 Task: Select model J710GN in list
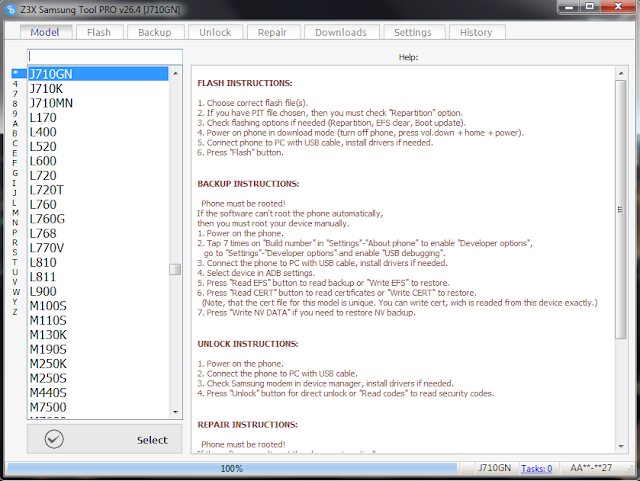coord(98,74)
